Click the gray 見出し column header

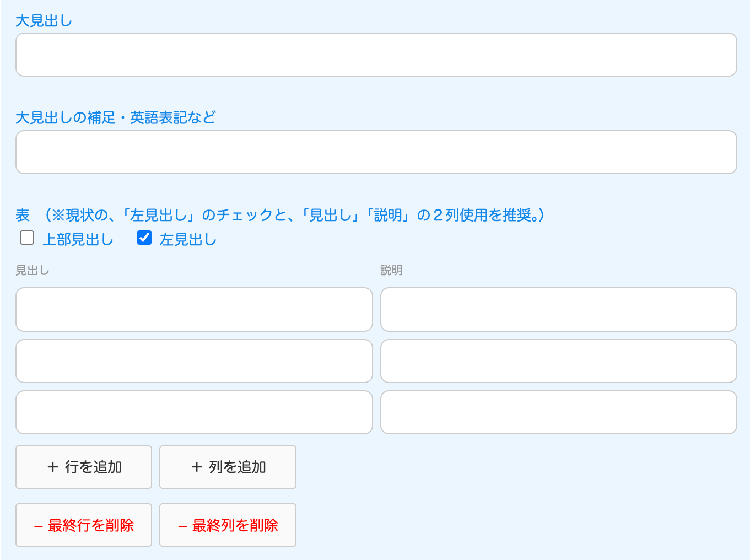[33, 270]
